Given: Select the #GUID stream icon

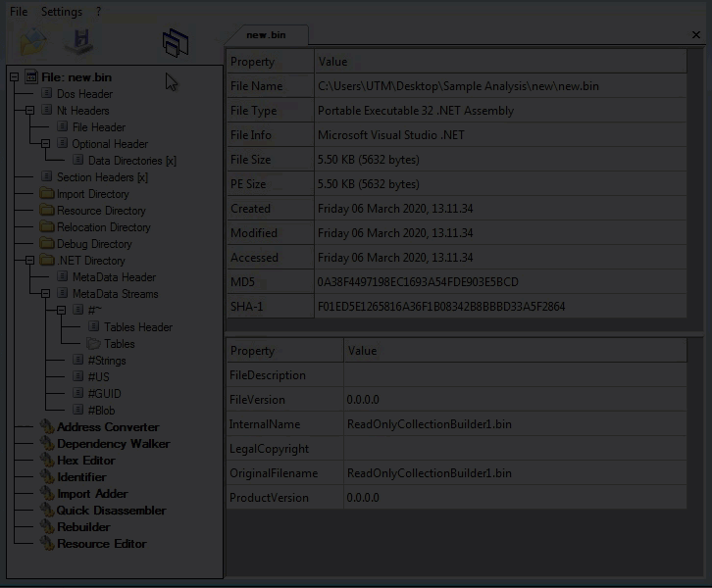Looking at the screenshot, I should coord(78,393).
